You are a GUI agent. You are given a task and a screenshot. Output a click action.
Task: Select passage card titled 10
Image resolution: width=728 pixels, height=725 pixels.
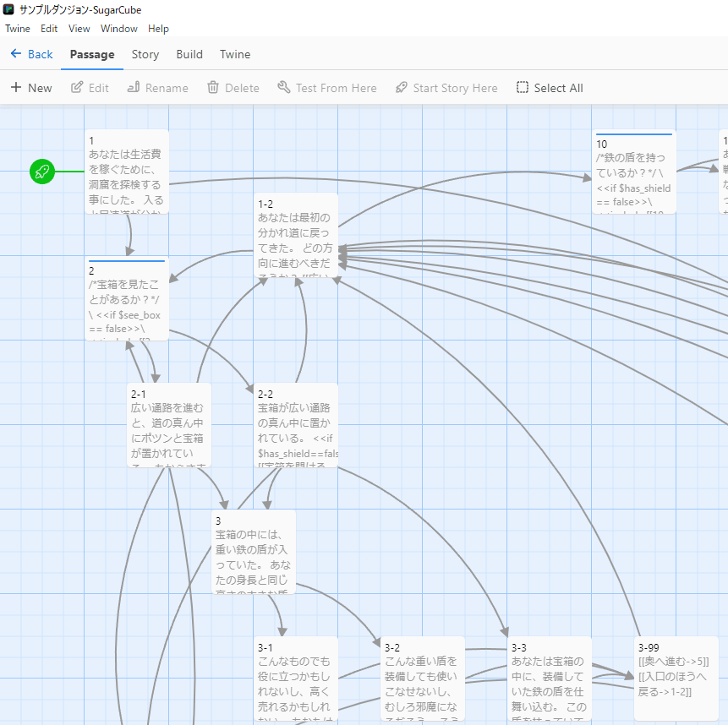click(634, 172)
